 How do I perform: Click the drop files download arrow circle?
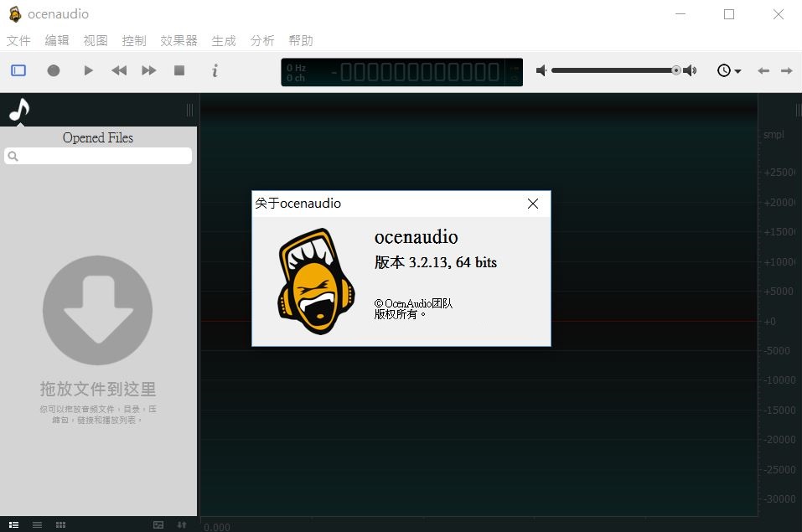pos(98,311)
